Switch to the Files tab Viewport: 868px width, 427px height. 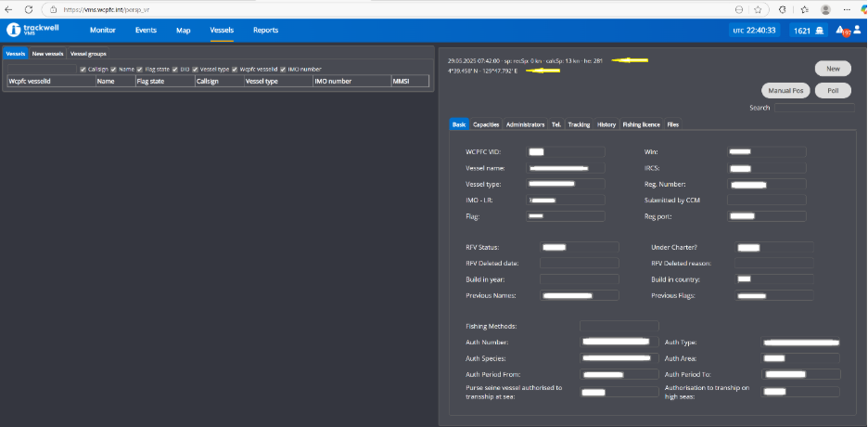coord(672,124)
